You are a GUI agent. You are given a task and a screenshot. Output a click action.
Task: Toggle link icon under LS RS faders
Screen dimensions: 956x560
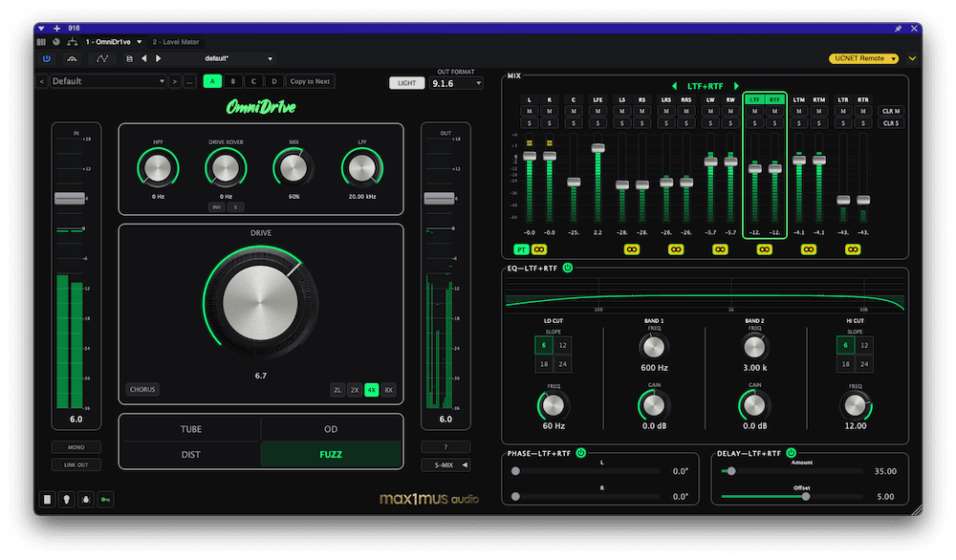(632, 249)
